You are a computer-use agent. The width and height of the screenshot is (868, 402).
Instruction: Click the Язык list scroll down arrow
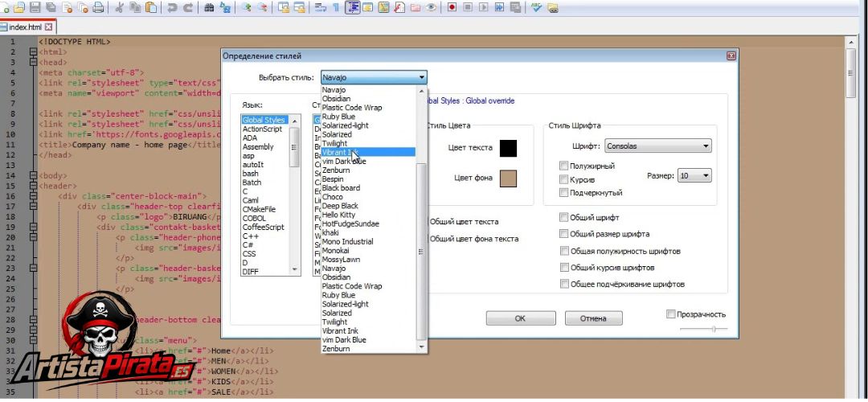[294, 269]
